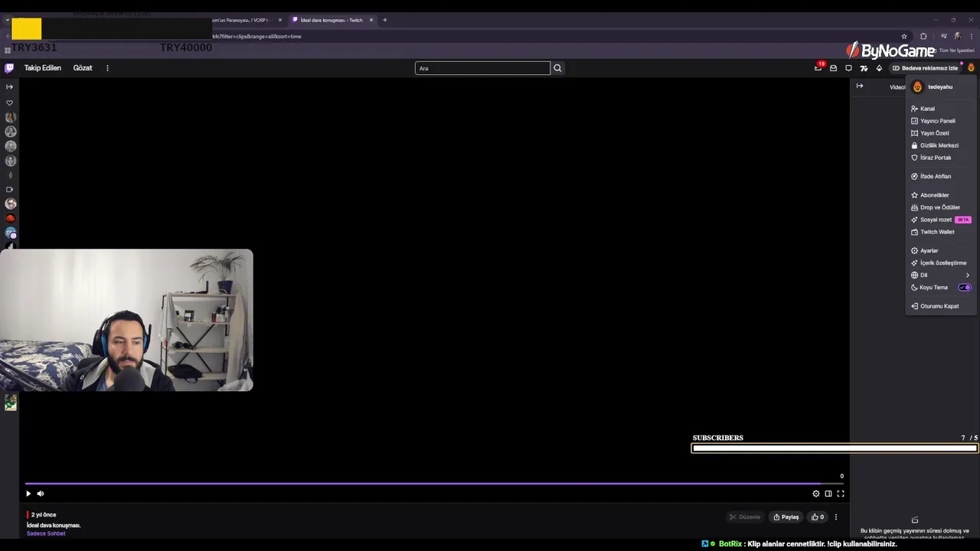This screenshot has width=980, height=551.
Task: Expand the left sidebar with arrow icon
Action: click(x=9, y=86)
